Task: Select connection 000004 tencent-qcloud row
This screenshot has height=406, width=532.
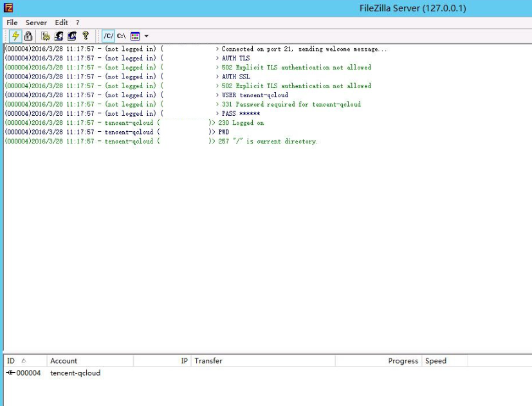Action: click(x=58, y=373)
